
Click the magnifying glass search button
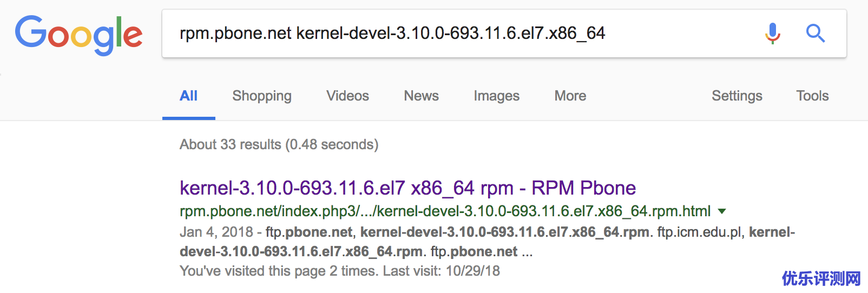(x=815, y=34)
